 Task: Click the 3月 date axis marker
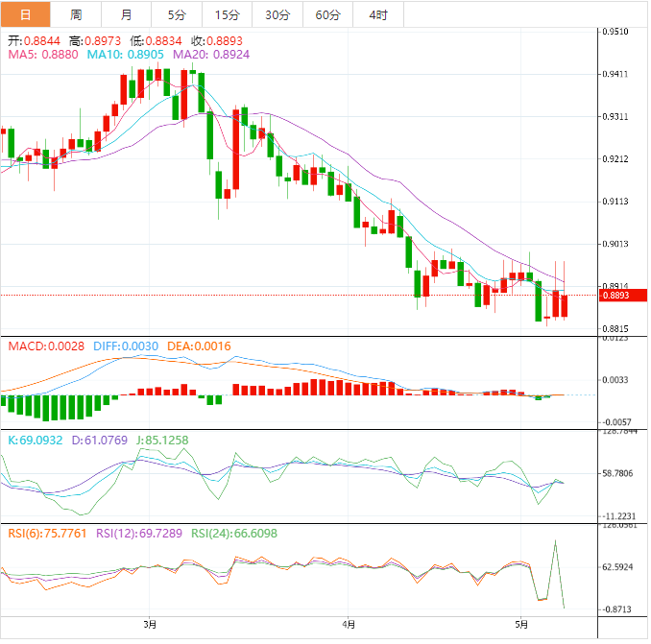[x=150, y=625]
